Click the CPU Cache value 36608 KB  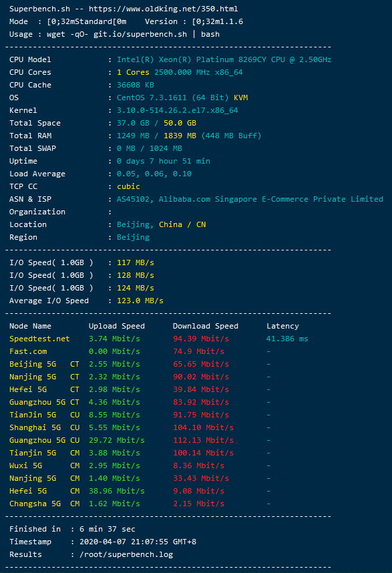(x=136, y=85)
